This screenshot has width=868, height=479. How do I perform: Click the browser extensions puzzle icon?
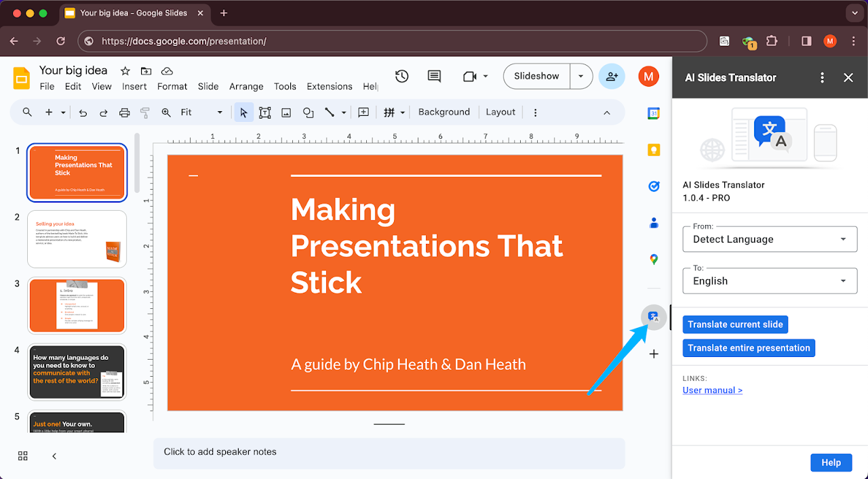click(772, 41)
